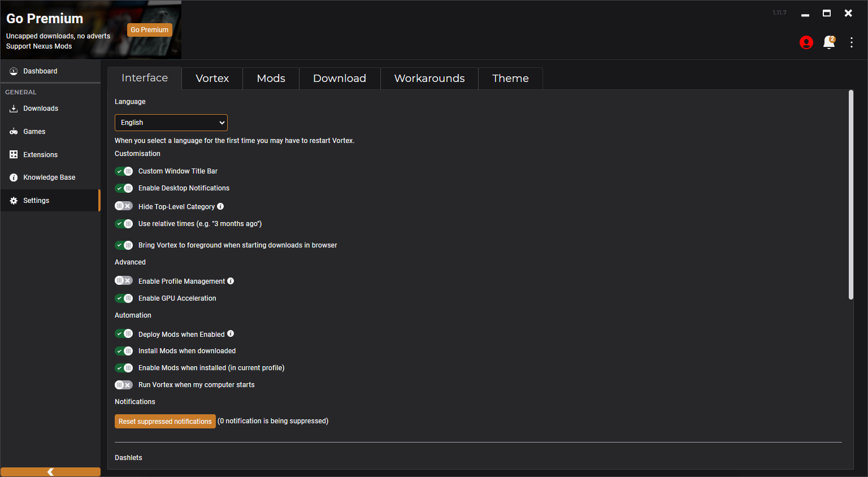868x477 pixels.
Task: Click the Go Premium button
Action: pyautogui.click(x=150, y=30)
